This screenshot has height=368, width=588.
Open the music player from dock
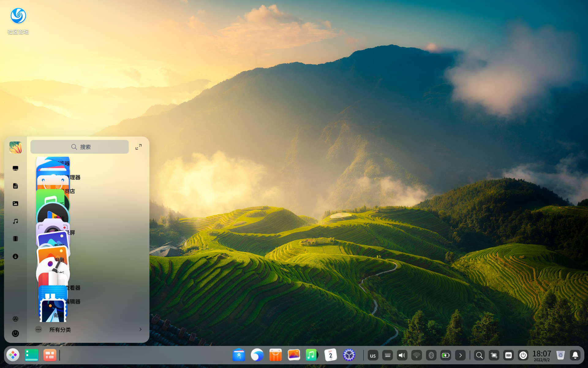click(x=312, y=355)
